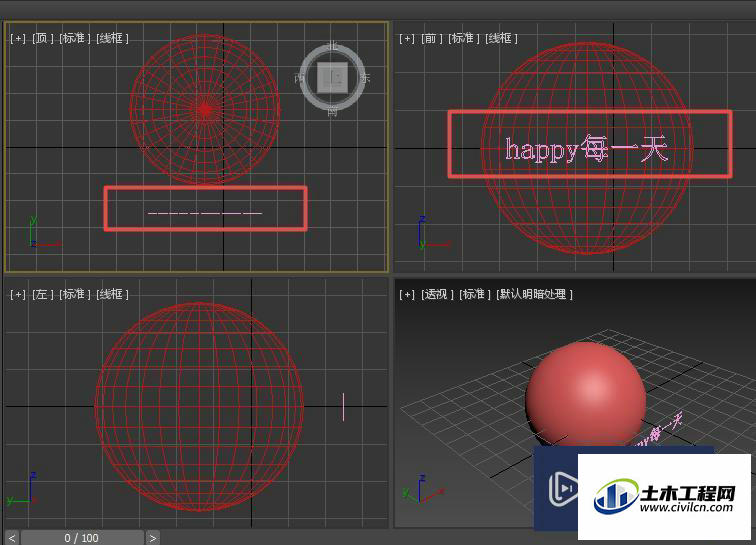The image size is (756, 545).
Task: Click the 西 direction on the ViewCube compass
Action: click(x=299, y=78)
